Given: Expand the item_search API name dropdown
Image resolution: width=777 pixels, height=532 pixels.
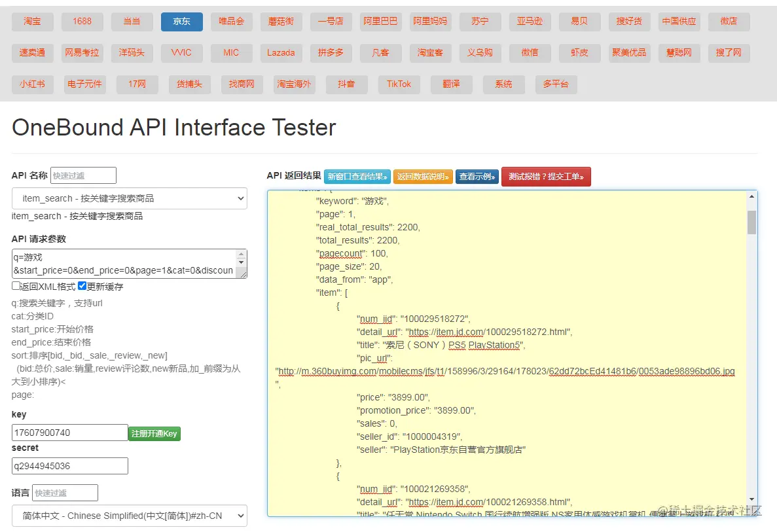Looking at the screenshot, I should pyautogui.click(x=129, y=198).
